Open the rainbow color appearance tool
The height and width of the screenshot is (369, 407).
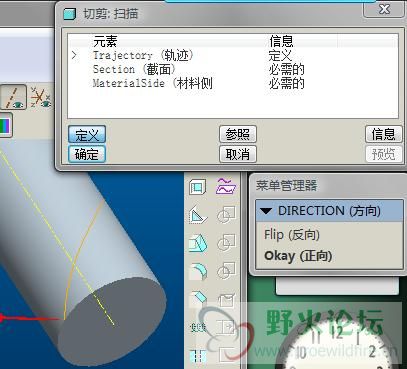pyautogui.click(x=5, y=126)
